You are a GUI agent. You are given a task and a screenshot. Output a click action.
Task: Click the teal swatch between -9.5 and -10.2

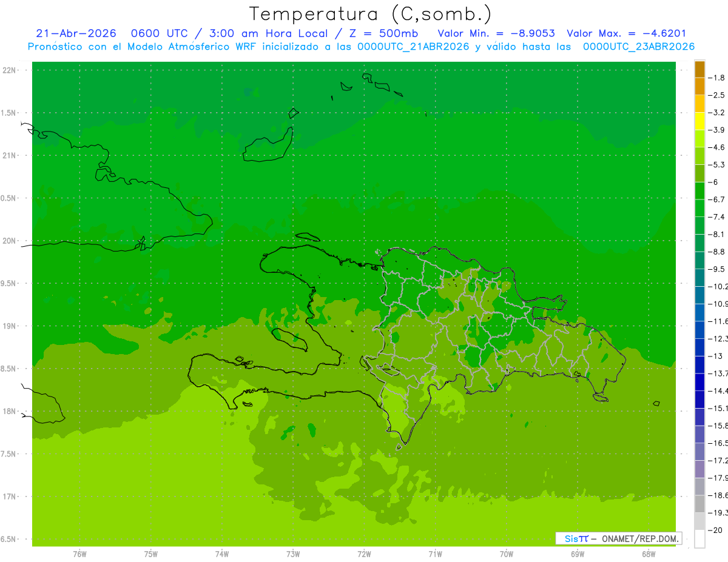click(699, 278)
